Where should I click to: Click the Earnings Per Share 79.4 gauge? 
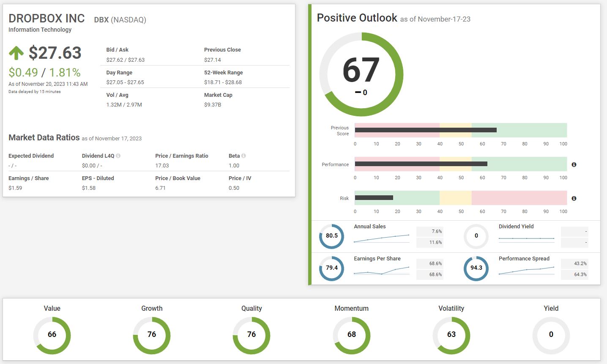(x=332, y=268)
